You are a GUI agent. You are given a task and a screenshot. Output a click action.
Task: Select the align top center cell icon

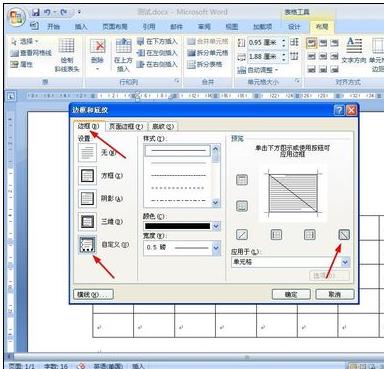pos(323,43)
